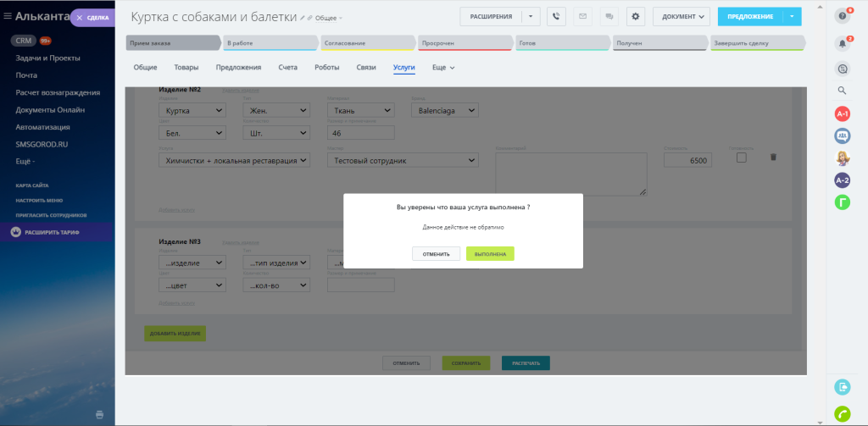This screenshot has height=426, width=868.
Task: Click the search magnifier in right sidebar
Action: tap(842, 90)
